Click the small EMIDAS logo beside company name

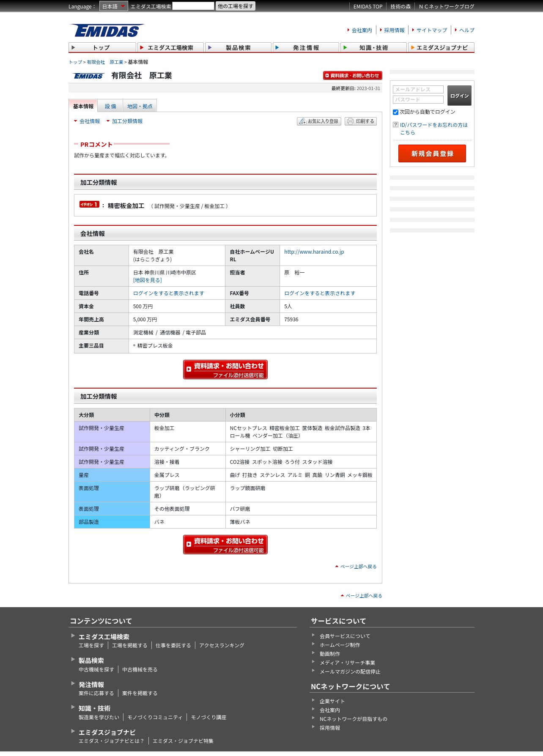[88, 76]
